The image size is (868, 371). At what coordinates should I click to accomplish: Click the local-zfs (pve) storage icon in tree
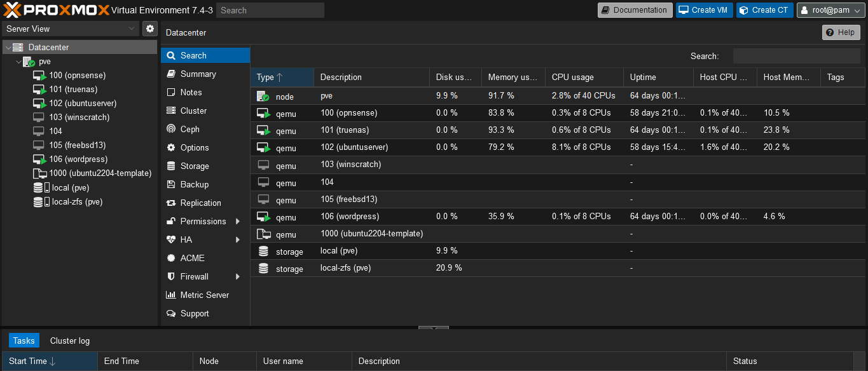(x=39, y=202)
